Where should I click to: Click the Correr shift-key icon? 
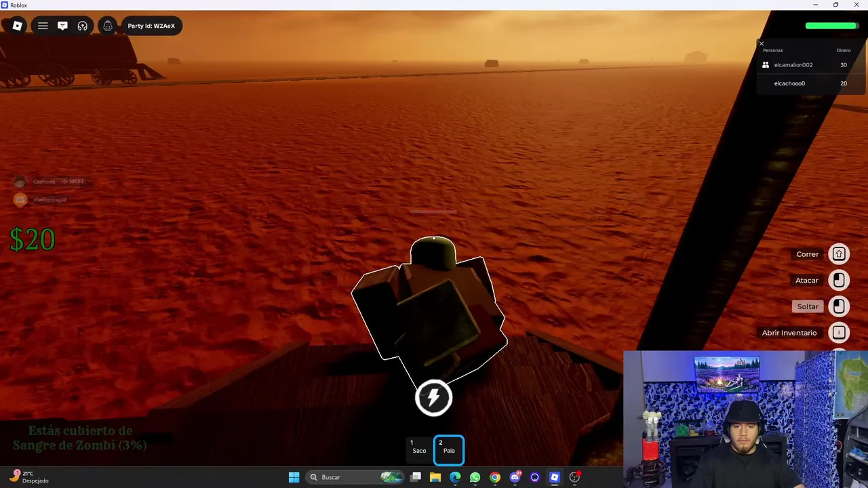[x=839, y=254]
